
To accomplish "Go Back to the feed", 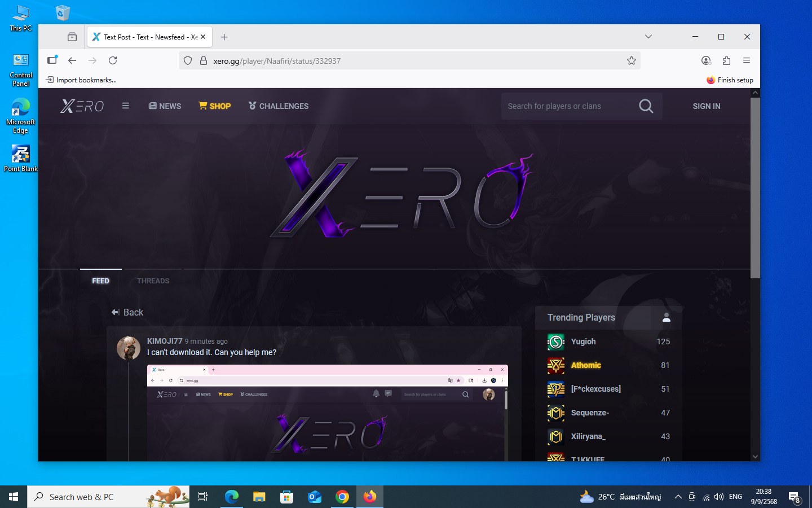I will [127, 312].
